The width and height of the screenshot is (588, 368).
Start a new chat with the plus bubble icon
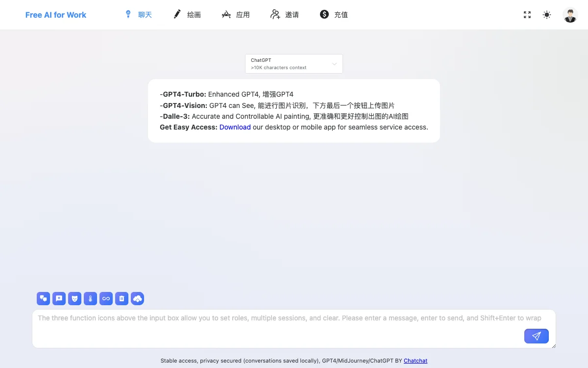click(59, 298)
